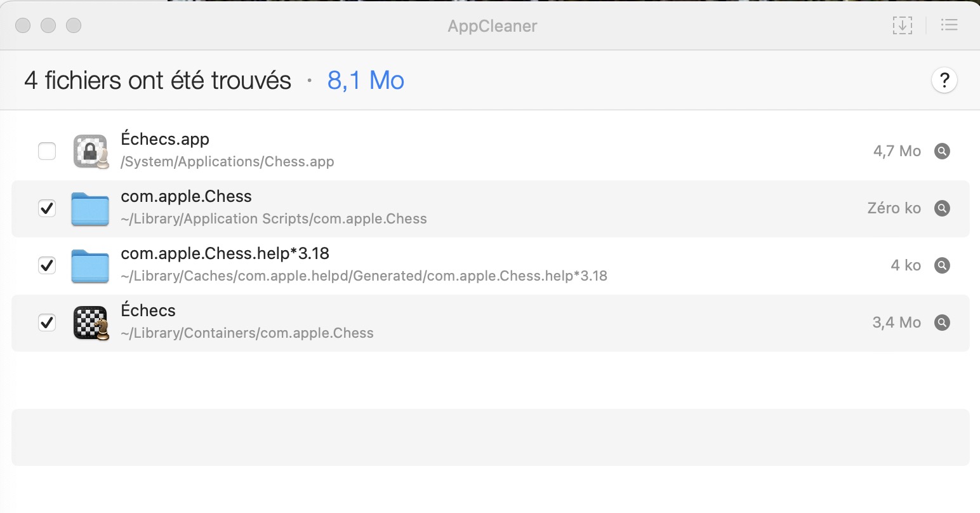
Task: Reveal Containers Échecs item with magnifier
Action: 942,323
